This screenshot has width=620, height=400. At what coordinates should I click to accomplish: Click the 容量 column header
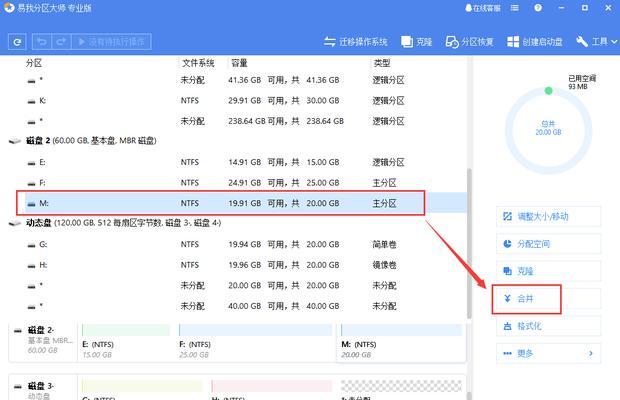239,63
